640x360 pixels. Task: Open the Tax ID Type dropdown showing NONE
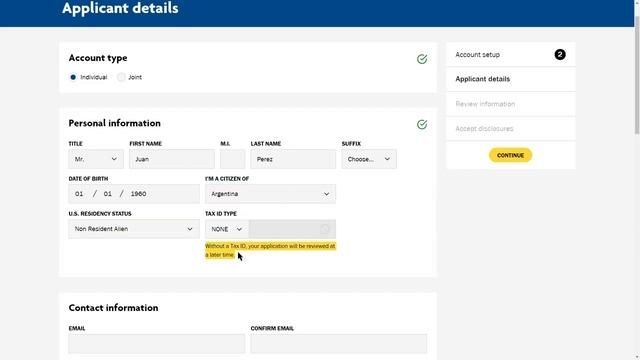point(227,229)
